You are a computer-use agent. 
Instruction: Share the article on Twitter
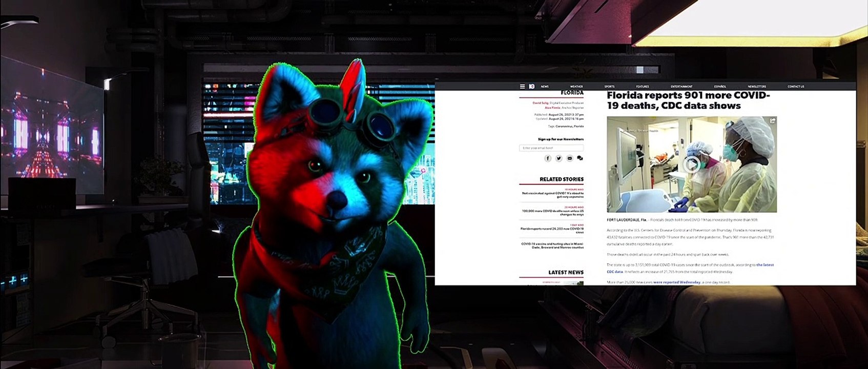(559, 158)
